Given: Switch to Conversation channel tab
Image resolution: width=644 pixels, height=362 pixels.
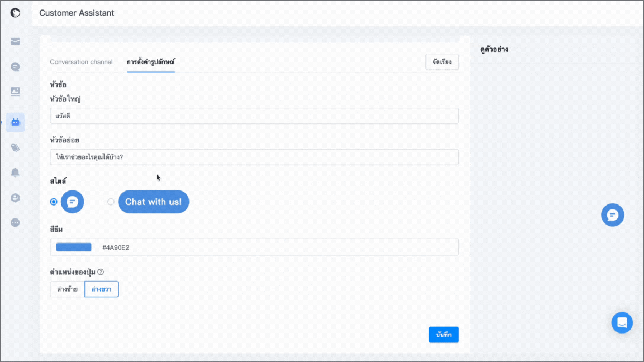Looking at the screenshot, I should click(x=81, y=62).
